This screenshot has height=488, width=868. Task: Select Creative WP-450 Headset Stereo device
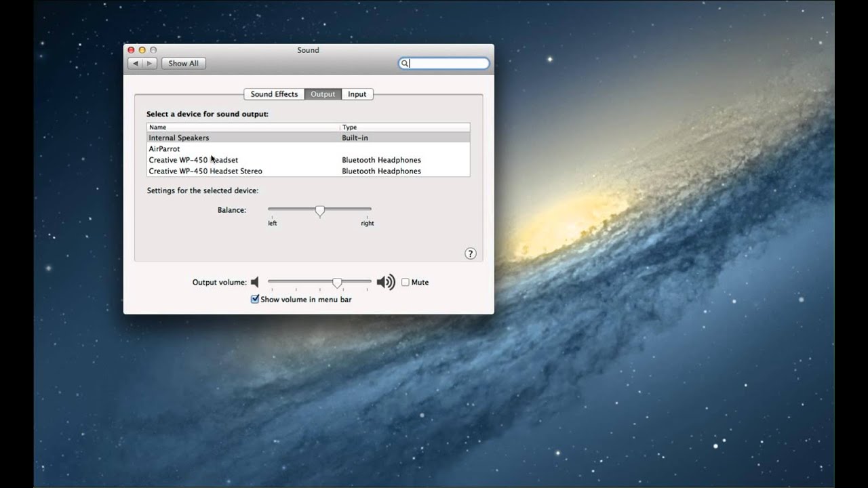tap(308, 171)
